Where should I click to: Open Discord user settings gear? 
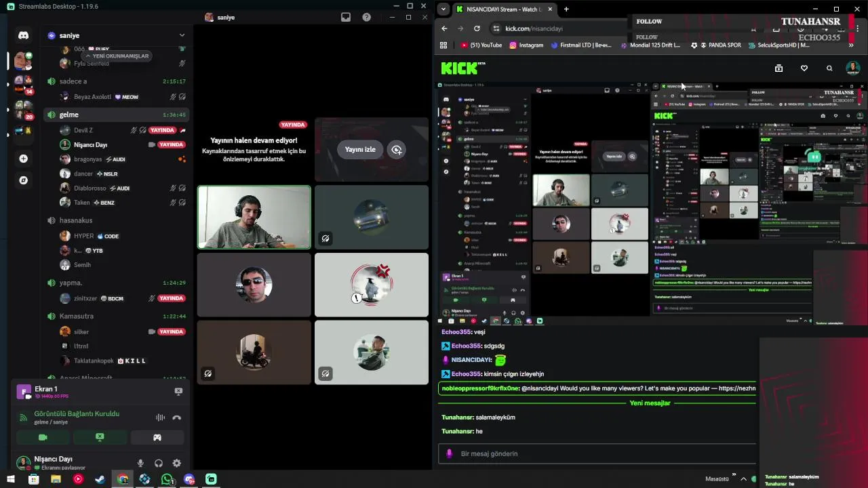[176, 464]
